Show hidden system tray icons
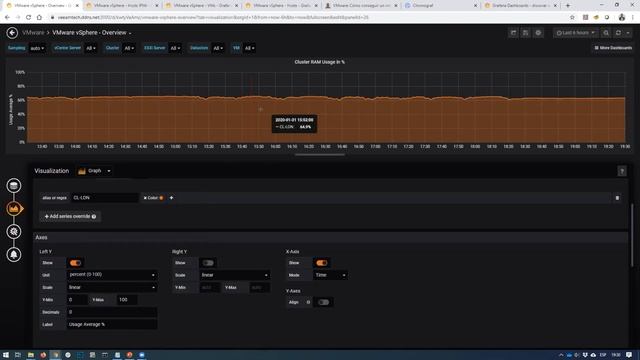The width and height of the screenshot is (640, 360). pyautogui.click(x=561, y=355)
